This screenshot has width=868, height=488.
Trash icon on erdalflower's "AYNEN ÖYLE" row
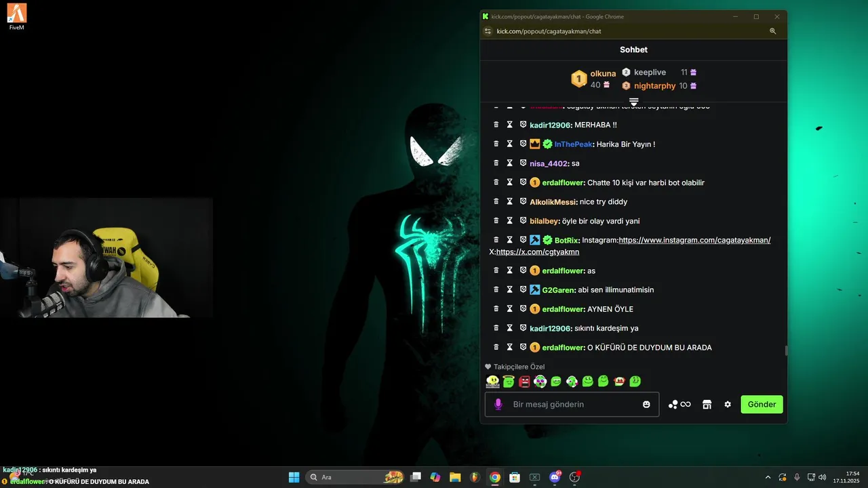[x=496, y=309]
